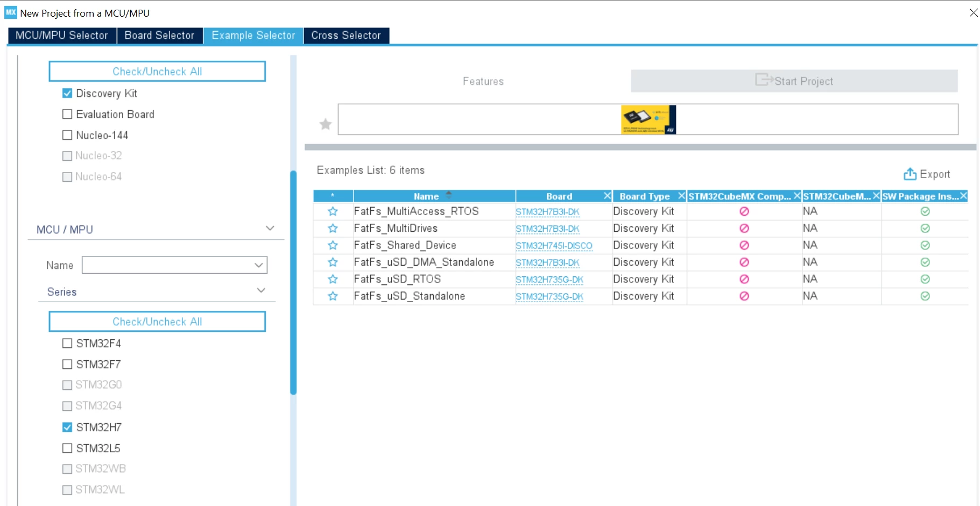Open the Board Selector tab
Viewport: 980px width, 506px height.
[x=159, y=35]
